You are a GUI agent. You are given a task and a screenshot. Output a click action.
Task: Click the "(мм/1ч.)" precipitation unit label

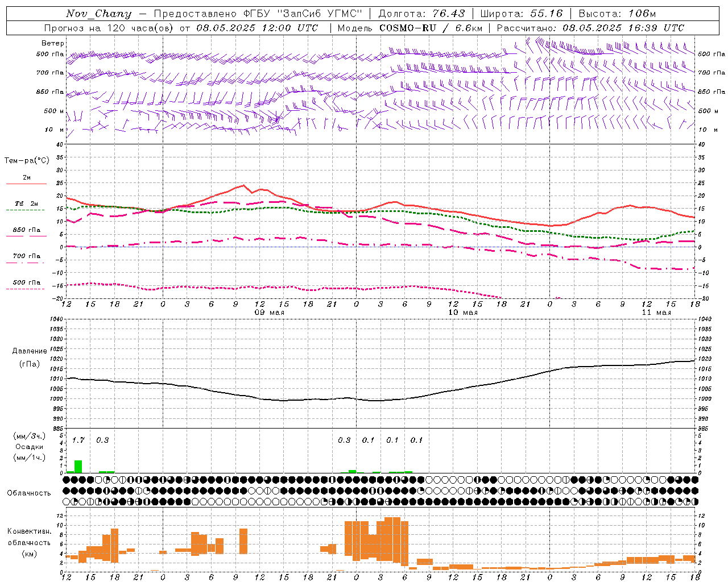(x=29, y=458)
